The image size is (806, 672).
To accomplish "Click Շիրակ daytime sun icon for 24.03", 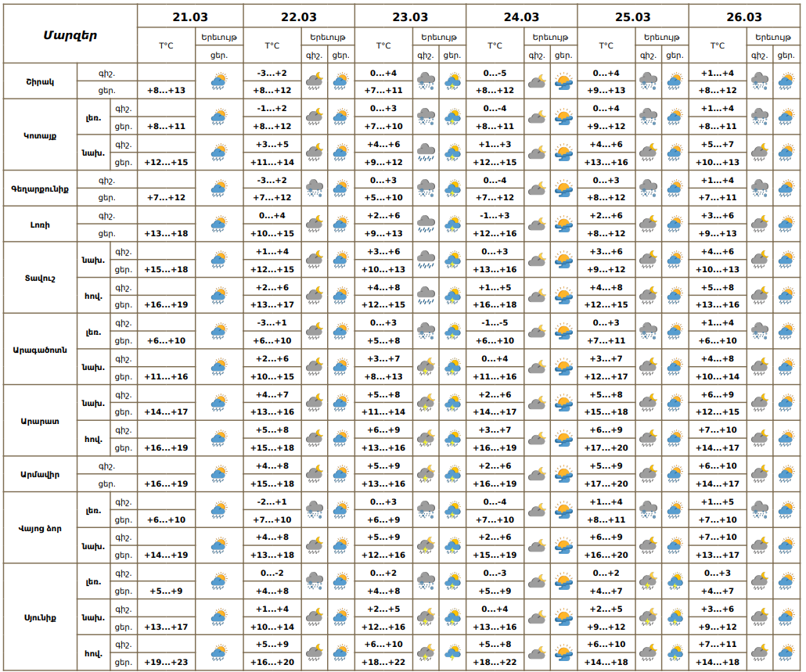I will tap(563, 81).
